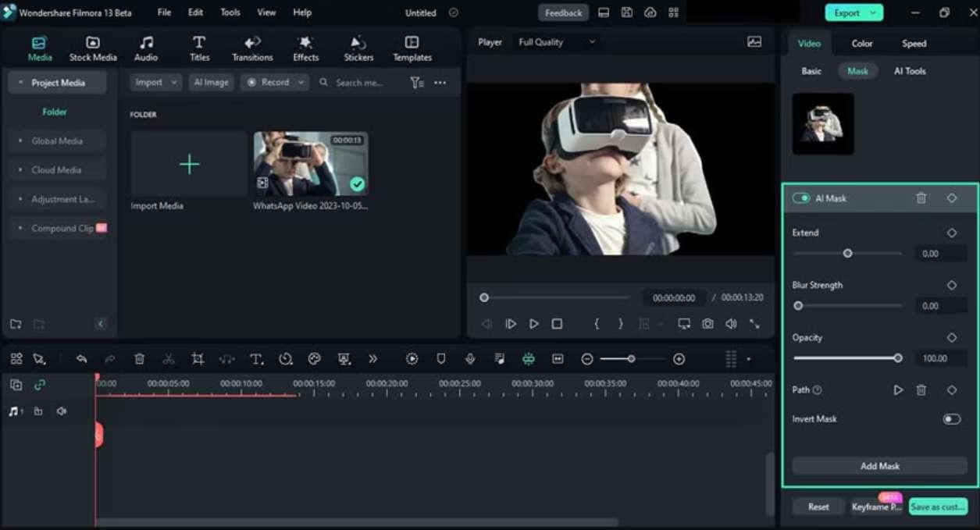
Task: Open the Stickers tab
Action: (358, 48)
